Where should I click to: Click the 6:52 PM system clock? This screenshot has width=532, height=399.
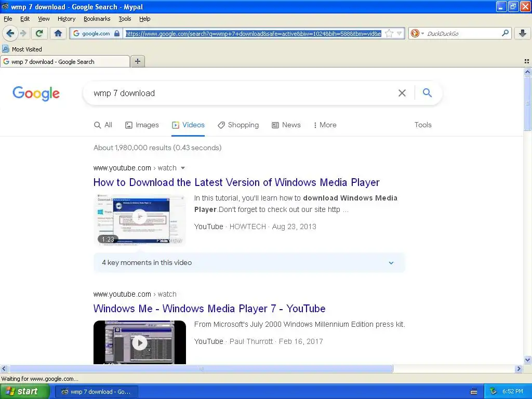(513, 392)
